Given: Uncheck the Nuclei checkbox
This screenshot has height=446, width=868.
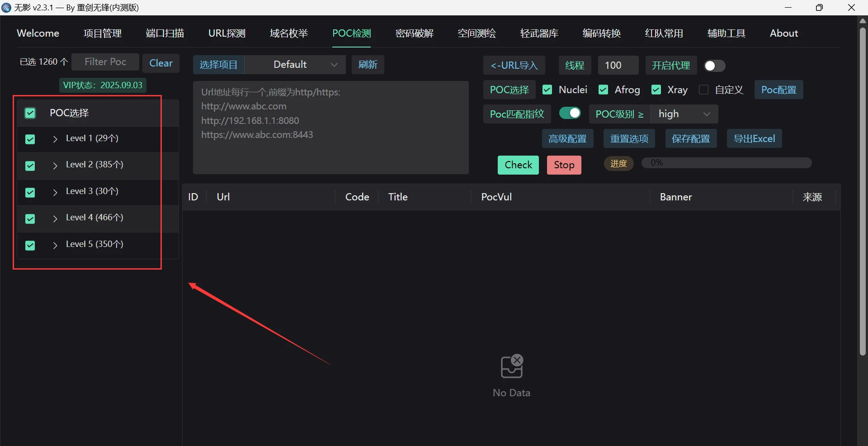Looking at the screenshot, I should coord(547,90).
